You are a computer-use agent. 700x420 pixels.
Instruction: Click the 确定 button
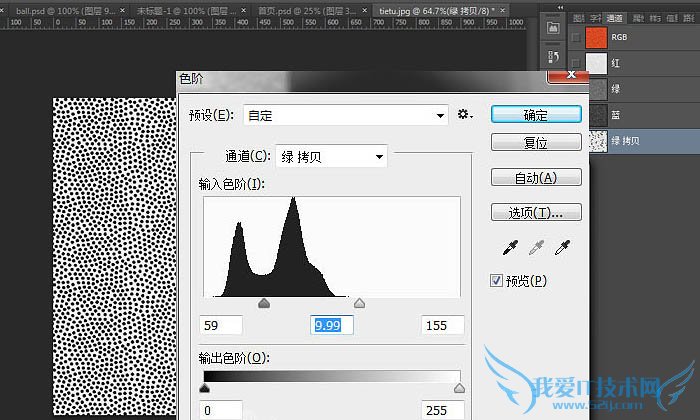click(535, 115)
